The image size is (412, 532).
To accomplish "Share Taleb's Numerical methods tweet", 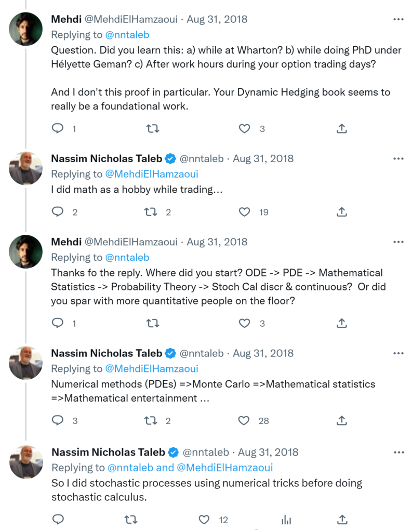I will [342, 420].
